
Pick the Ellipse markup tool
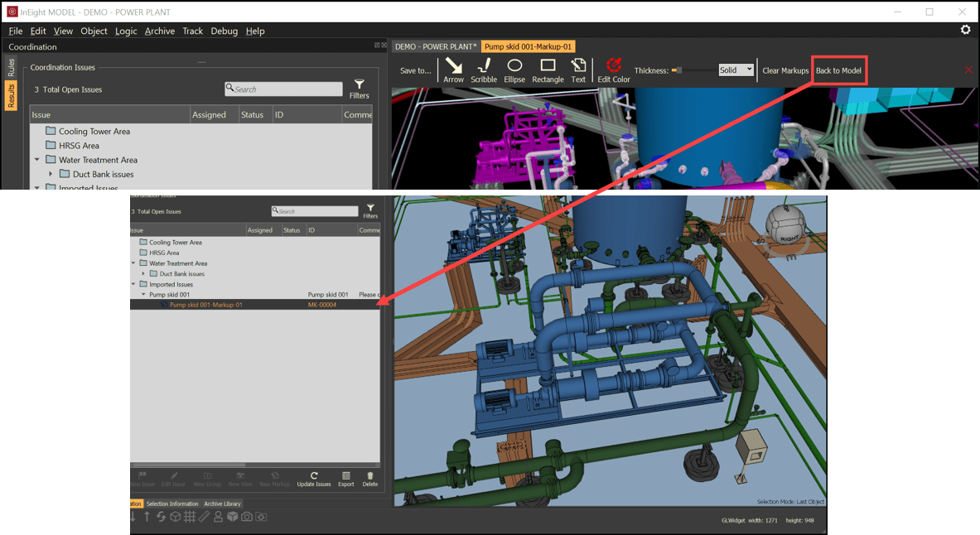(514, 70)
